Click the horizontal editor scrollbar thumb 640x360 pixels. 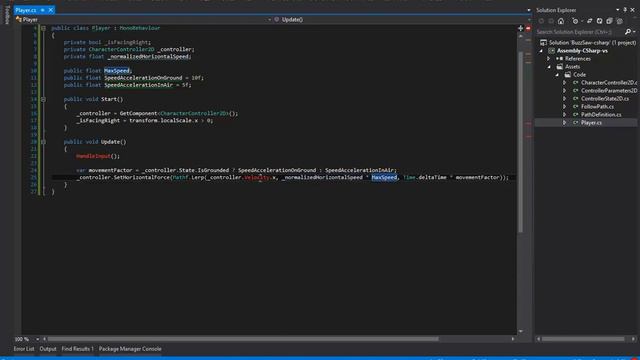click(x=243, y=339)
